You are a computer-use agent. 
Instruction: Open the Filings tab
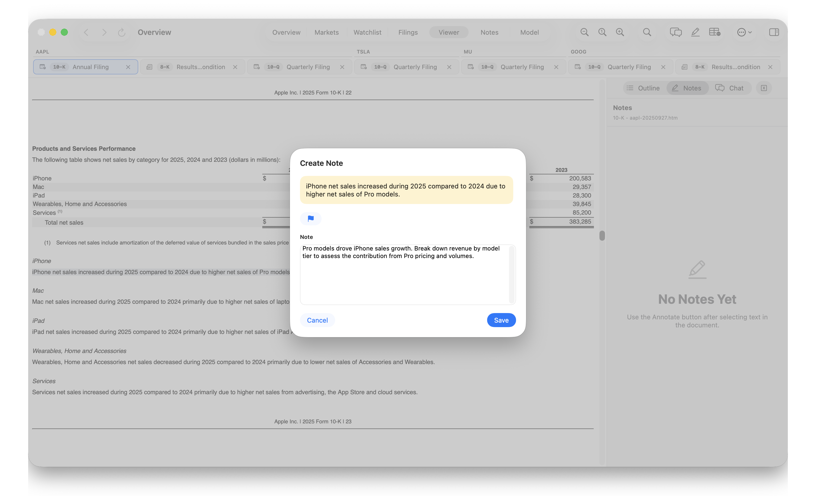(x=408, y=32)
